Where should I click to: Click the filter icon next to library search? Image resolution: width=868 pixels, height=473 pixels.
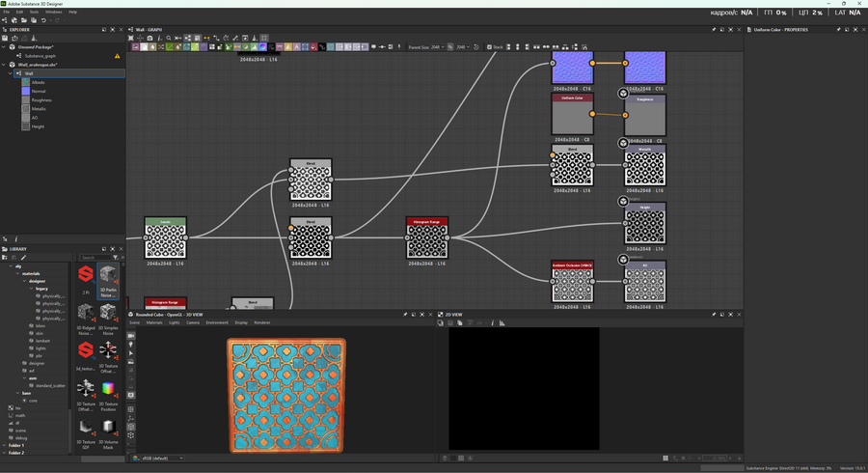coord(115,258)
